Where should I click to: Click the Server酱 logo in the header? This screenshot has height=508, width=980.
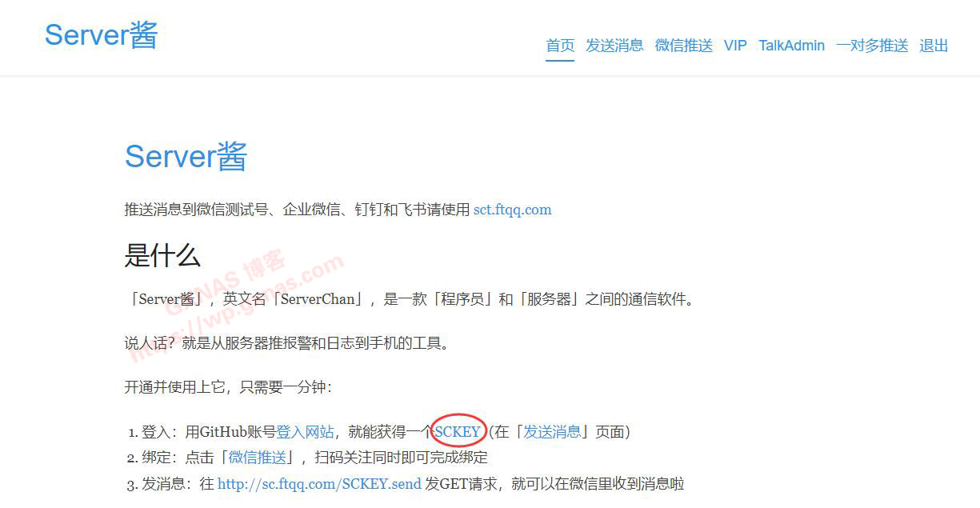tap(102, 35)
